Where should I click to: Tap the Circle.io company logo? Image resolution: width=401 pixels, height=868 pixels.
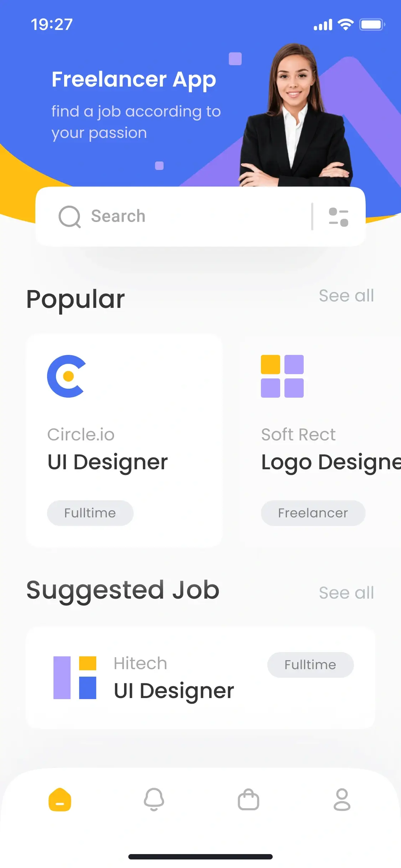(67, 376)
